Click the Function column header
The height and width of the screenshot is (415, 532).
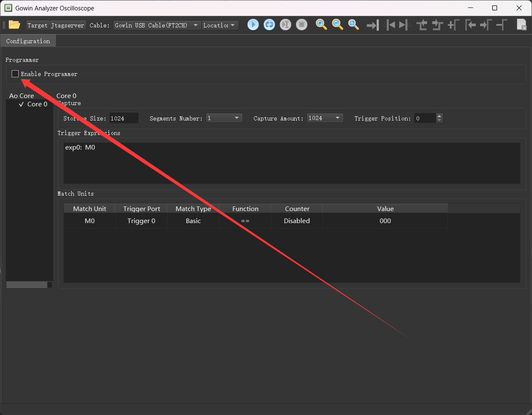(245, 209)
